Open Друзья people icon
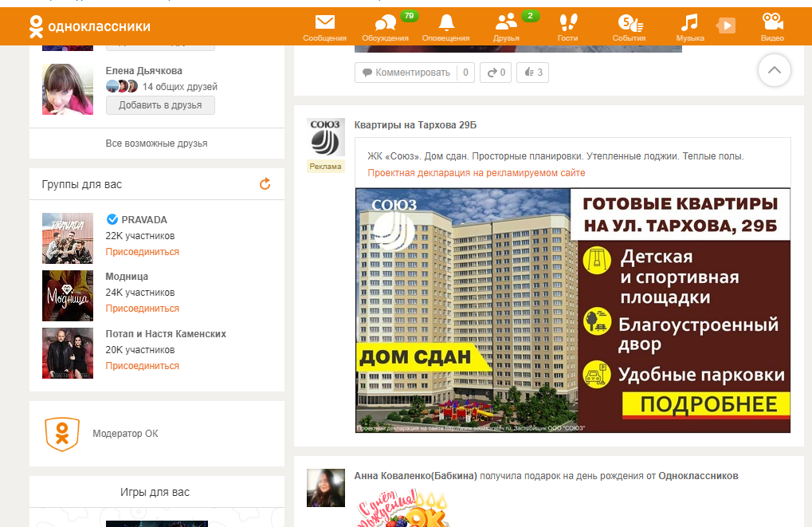The width and height of the screenshot is (812, 527). click(506, 22)
